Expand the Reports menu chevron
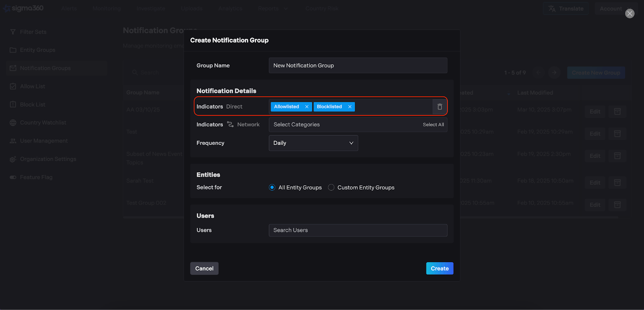This screenshot has width=644, height=310. point(286,8)
